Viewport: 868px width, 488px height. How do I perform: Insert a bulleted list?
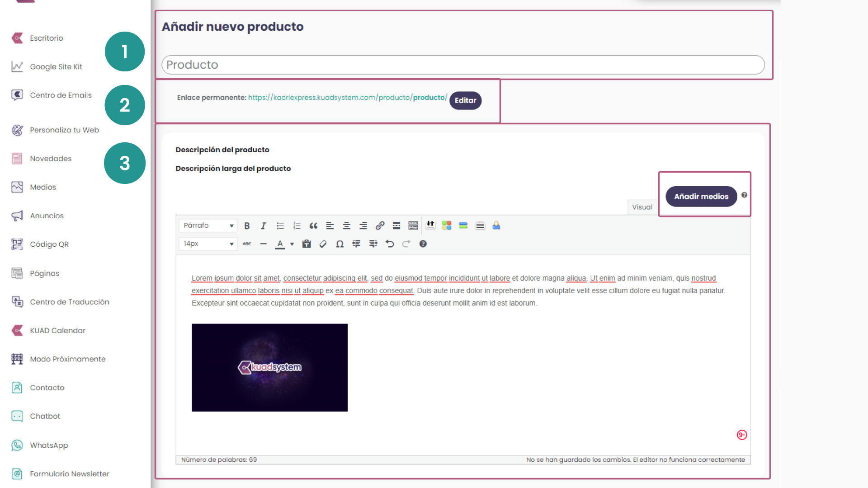coord(280,225)
